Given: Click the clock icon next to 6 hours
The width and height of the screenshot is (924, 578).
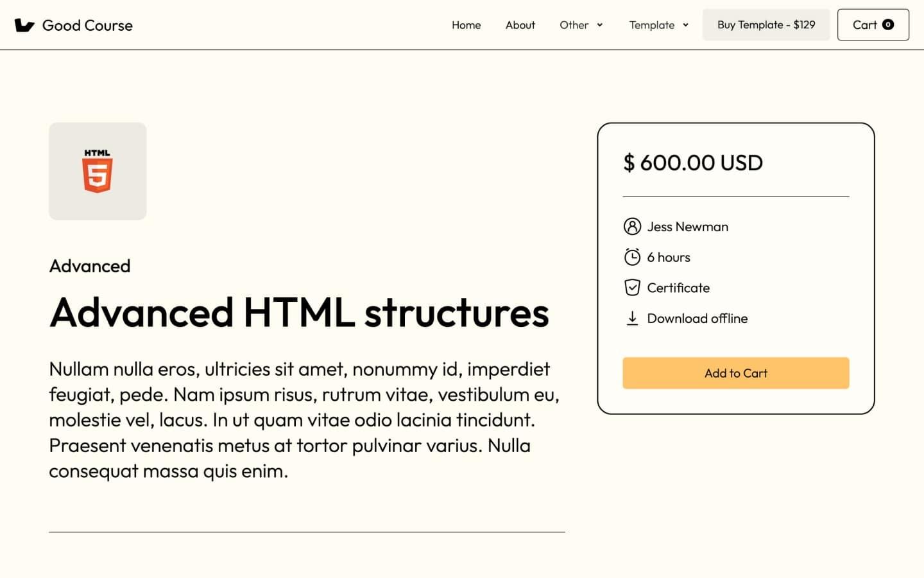Looking at the screenshot, I should (x=633, y=257).
